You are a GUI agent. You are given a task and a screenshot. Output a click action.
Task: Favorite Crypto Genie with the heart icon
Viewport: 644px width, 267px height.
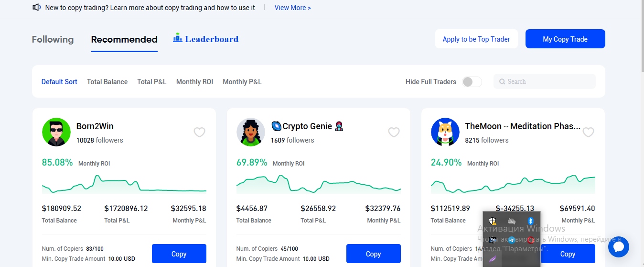point(394,132)
